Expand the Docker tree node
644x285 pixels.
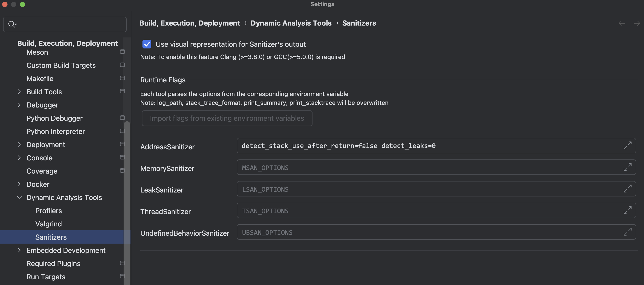19,184
